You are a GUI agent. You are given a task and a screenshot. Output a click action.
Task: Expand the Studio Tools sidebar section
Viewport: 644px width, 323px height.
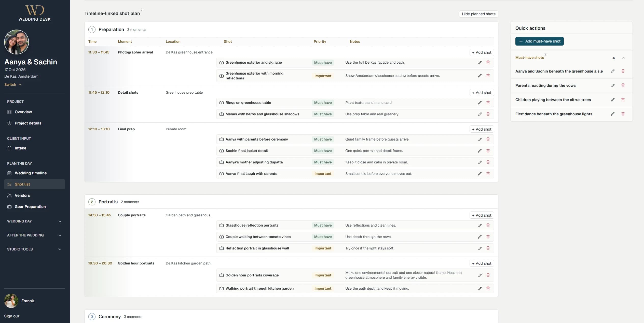click(x=34, y=249)
